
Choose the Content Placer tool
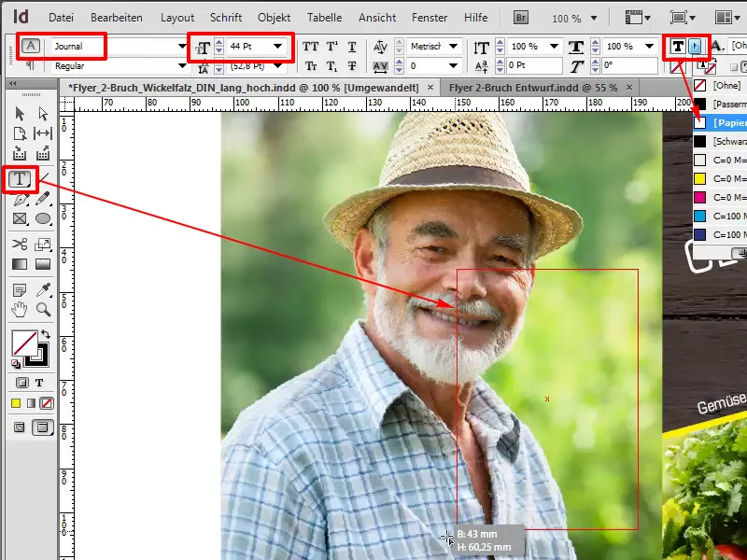43,153
